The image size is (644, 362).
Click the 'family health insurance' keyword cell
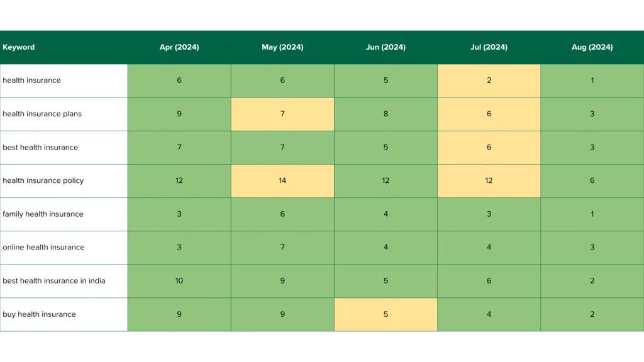[x=43, y=214]
